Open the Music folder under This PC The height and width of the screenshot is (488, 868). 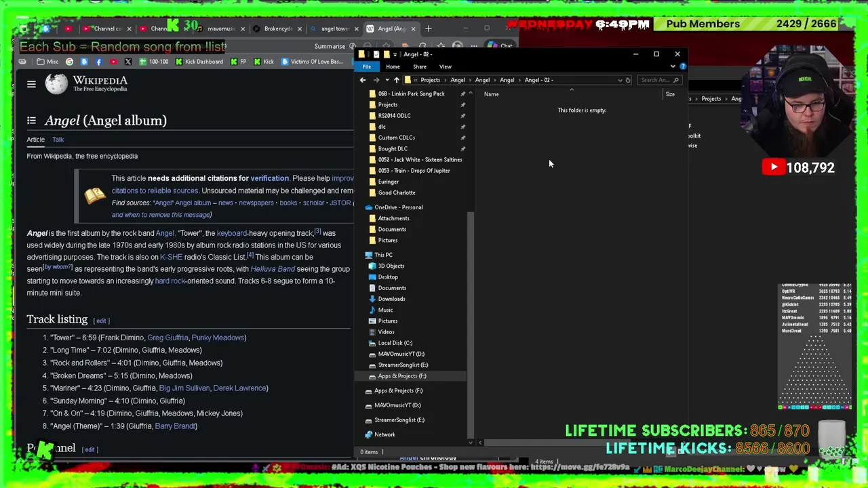tap(385, 310)
